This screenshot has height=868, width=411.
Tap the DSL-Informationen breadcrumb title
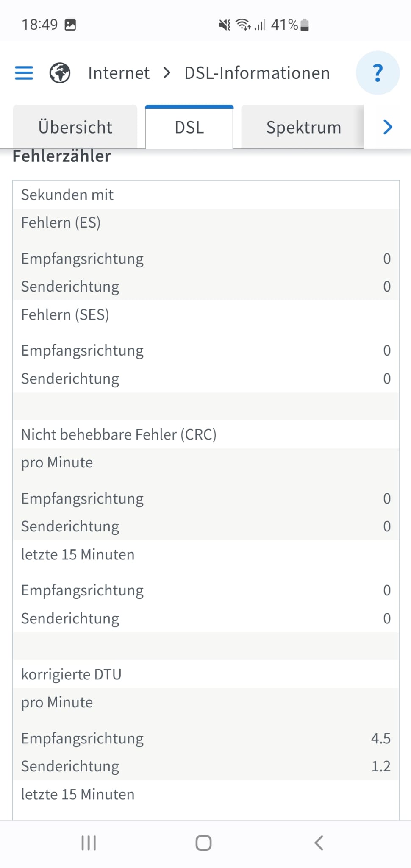pyautogui.click(x=257, y=73)
